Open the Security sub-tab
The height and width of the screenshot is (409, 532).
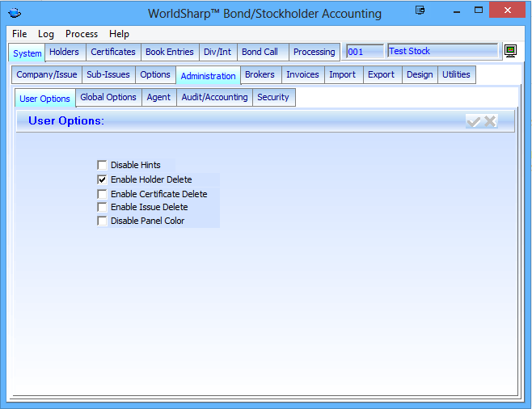[273, 97]
